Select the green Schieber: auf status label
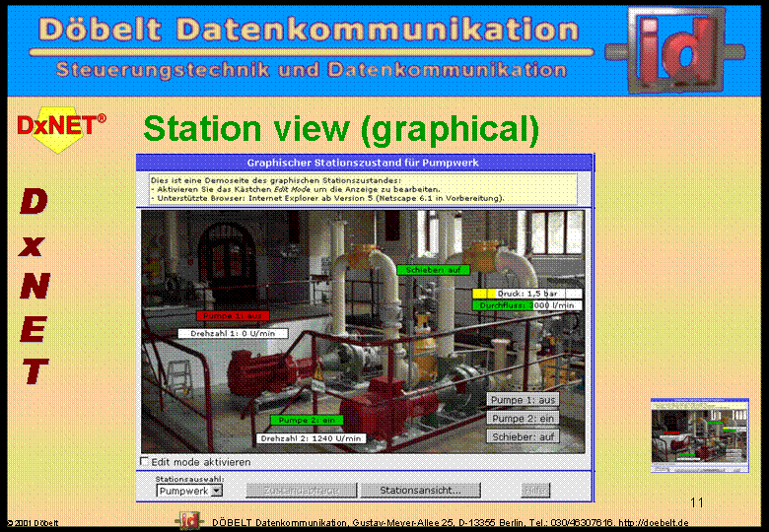Screen dimensions: 769x532 434,270
